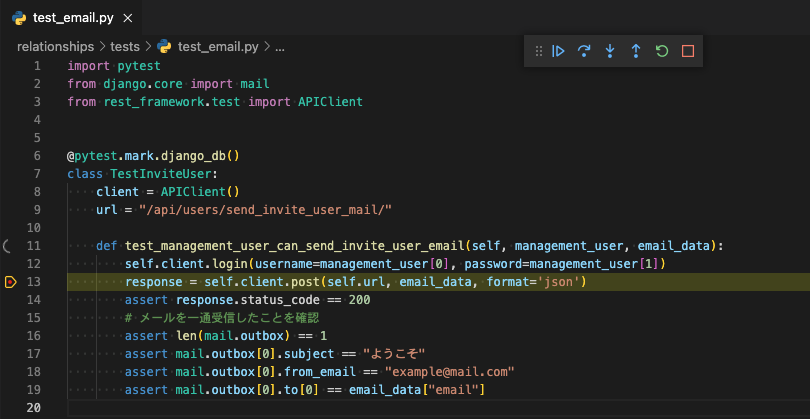
Task: Click the Step Over debug icon
Action: click(584, 51)
